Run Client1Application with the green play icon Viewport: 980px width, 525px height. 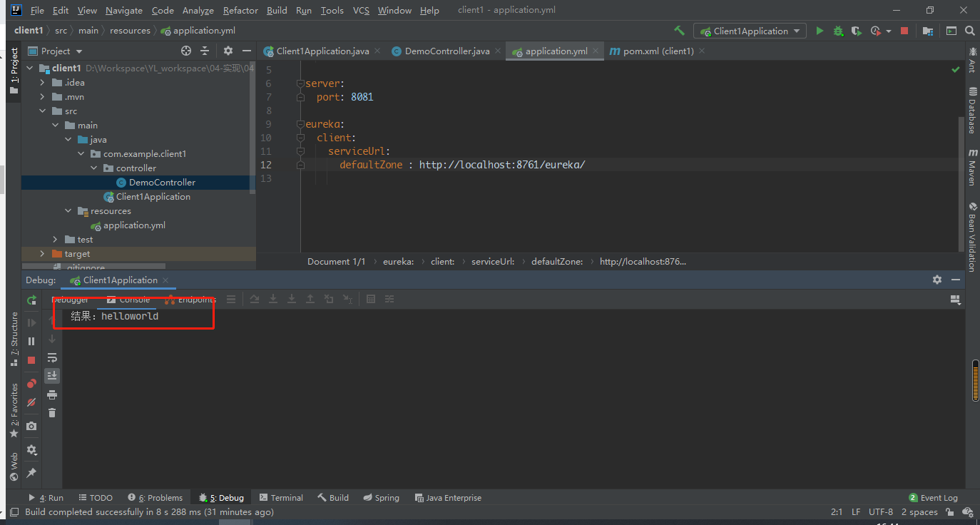pos(820,31)
